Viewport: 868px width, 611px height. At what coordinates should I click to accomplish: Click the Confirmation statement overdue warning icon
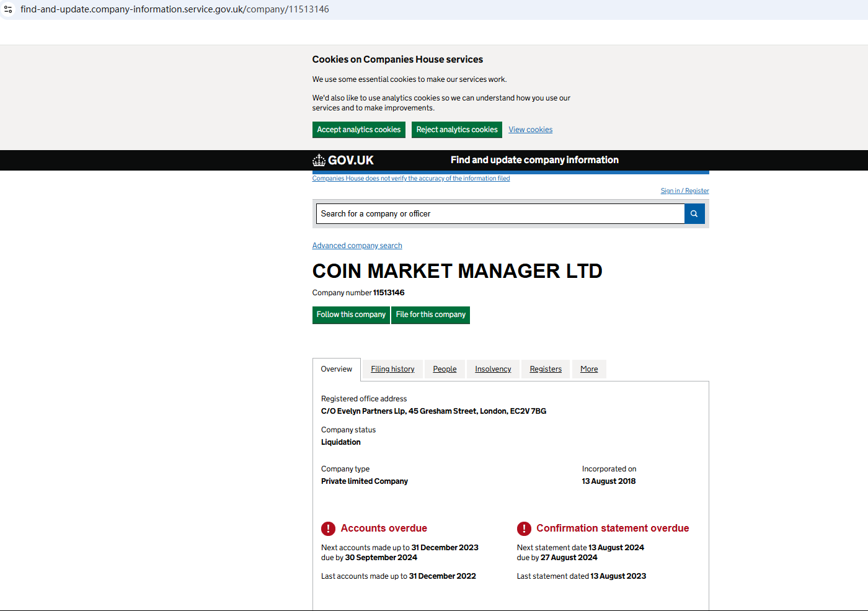coord(524,528)
